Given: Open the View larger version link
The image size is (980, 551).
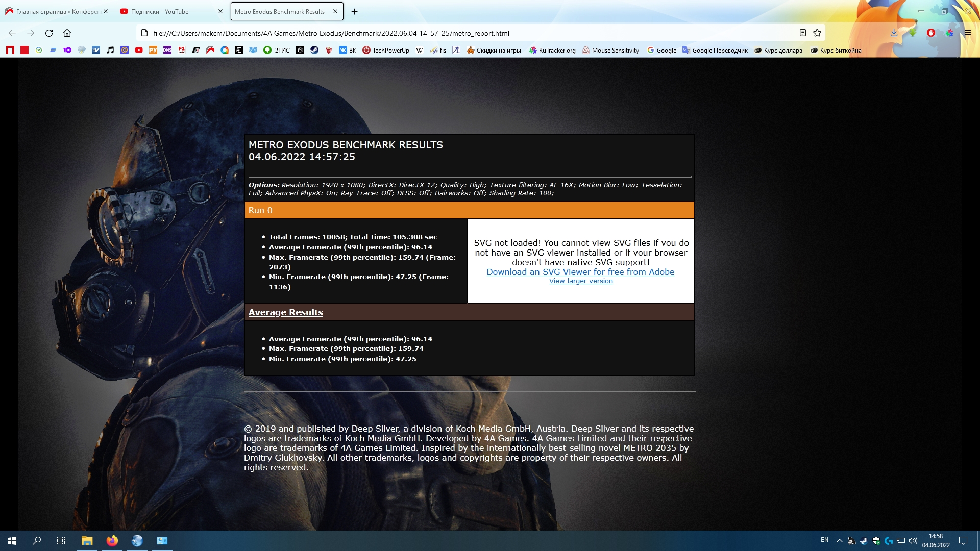Looking at the screenshot, I should tap(581, 281).
